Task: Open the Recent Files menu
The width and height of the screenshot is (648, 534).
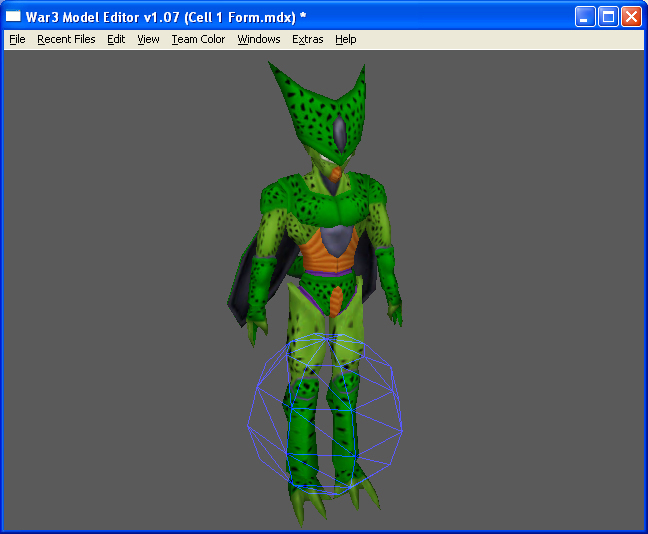Action: (x=66, y=39)
